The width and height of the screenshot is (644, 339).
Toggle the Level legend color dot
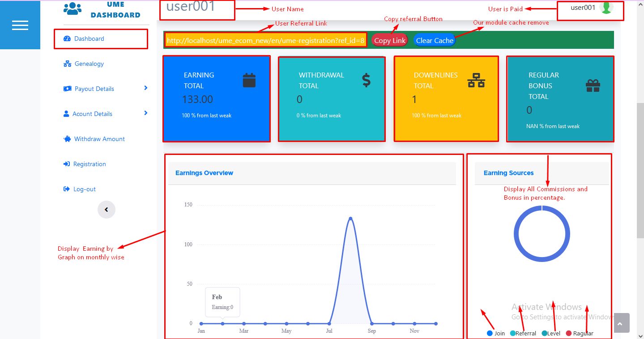pos(544,333)
